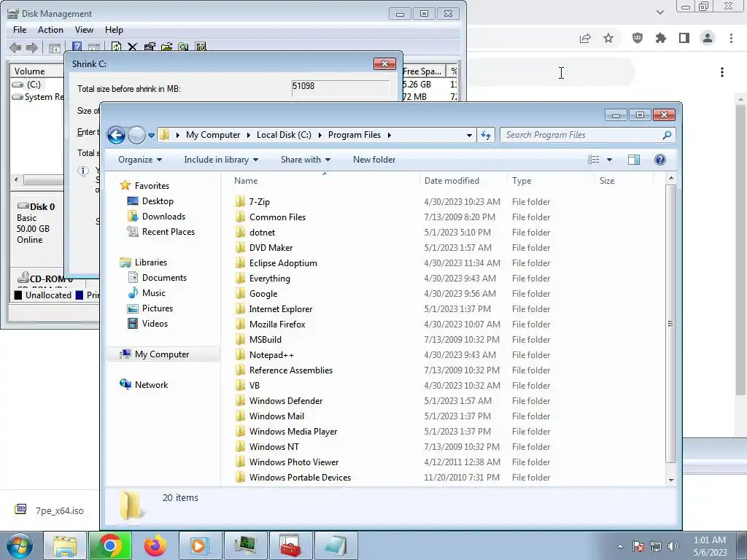This screenshot has height=560, width=747.
Task: Click scroll down arrow in Explorer file list
Action: coord(671,480)
